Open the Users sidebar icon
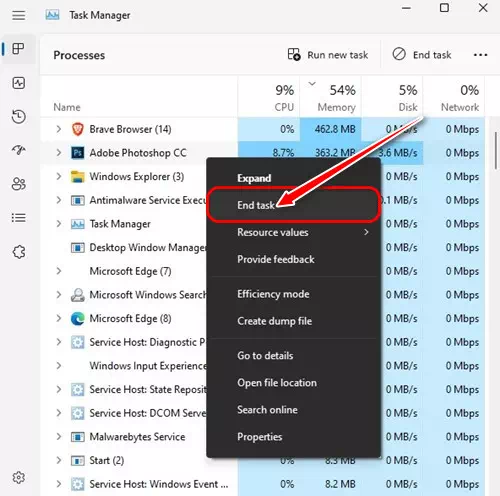The image size is (500, 496). point(19,184)
